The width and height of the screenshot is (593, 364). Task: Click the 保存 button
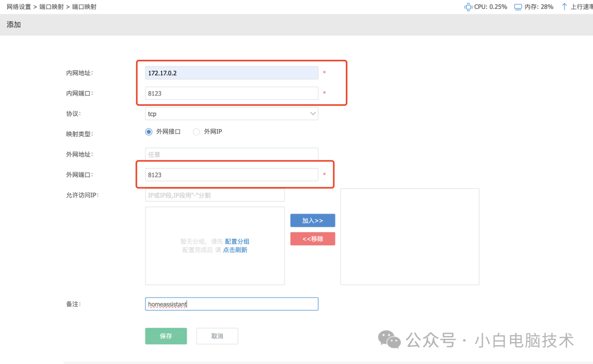166,336
